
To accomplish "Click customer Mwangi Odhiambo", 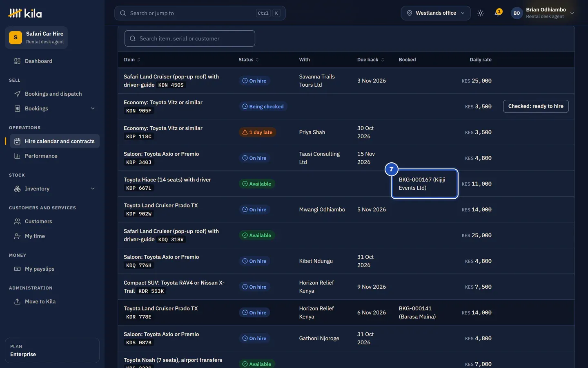I will pos(322,209).
